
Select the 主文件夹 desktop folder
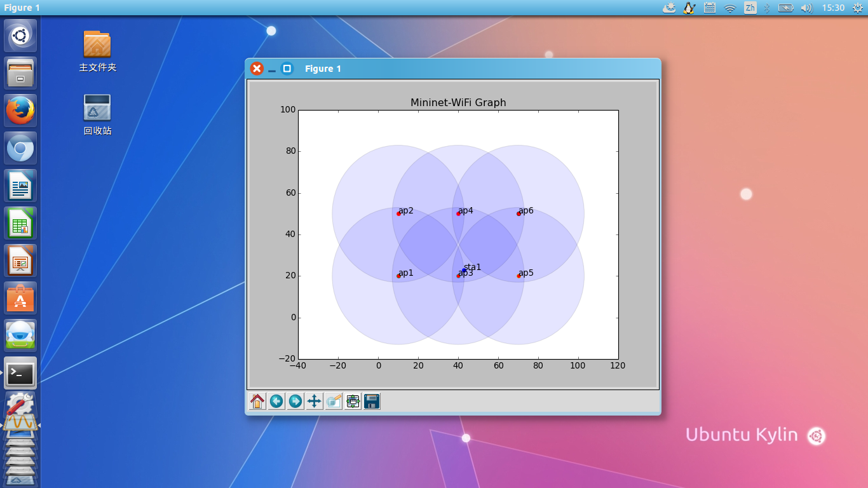point(97,51)
